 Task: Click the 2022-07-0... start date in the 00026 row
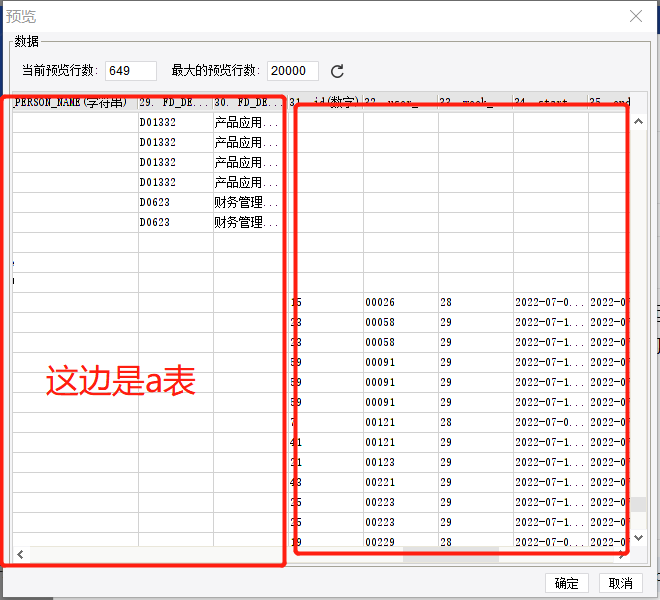coord(551,302)
